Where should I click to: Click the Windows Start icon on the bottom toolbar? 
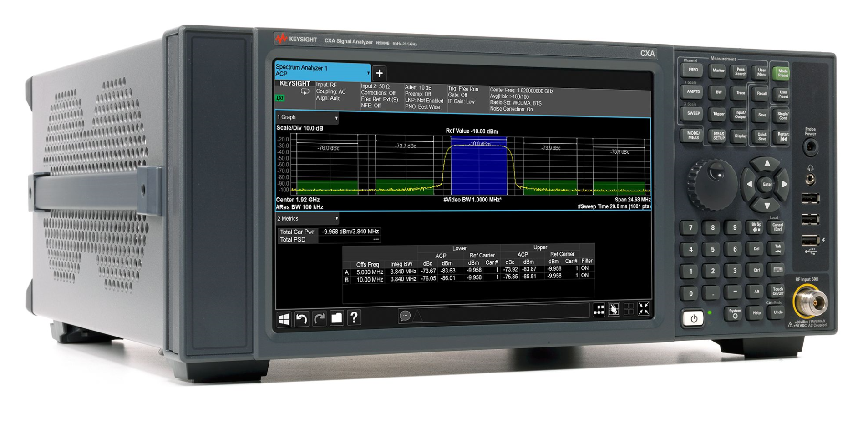[284, 319]
